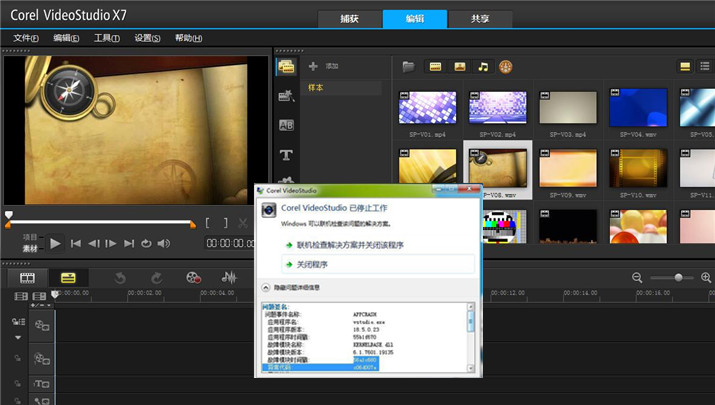This screenshot has height=405, width=715.
Task: Click the video track icon
Action: (42, 326)
